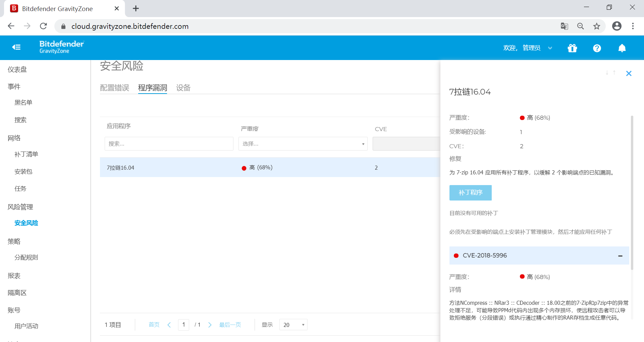Collapse the sidebar menu icon

click(x=16, y=47)
